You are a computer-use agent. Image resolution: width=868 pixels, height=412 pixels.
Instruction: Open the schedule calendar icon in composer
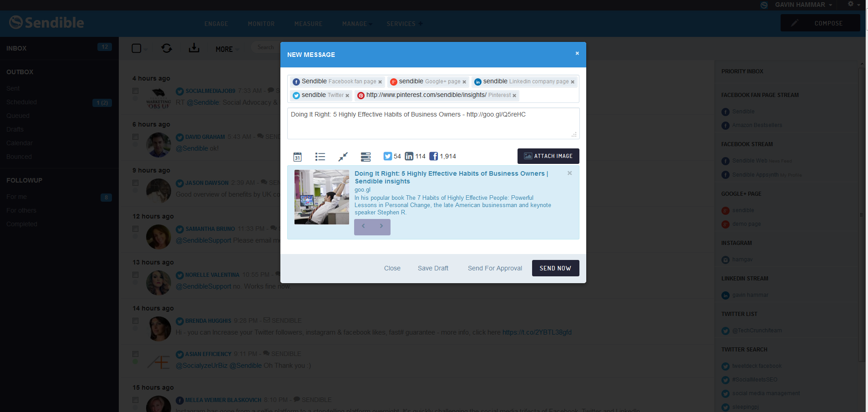click(297, 157)
